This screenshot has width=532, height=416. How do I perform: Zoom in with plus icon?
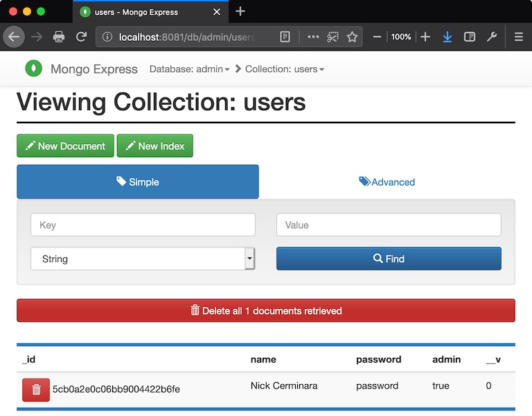[425, 37]
